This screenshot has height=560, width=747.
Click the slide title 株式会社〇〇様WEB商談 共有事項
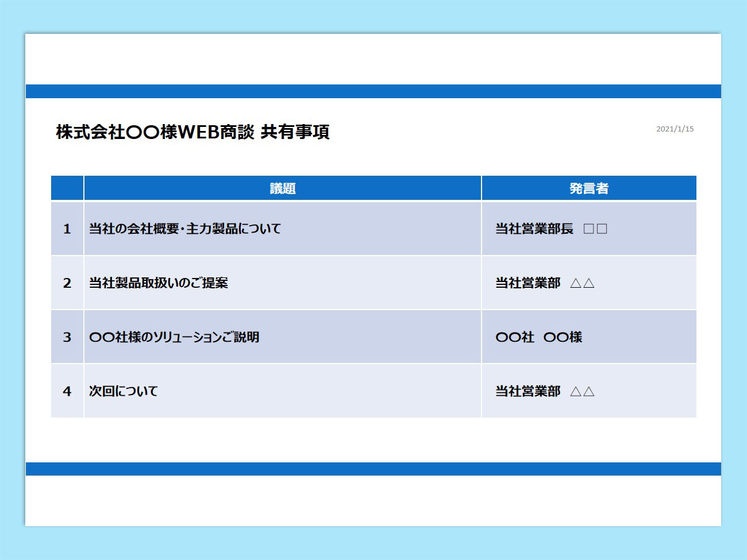(x=192, y=132)
